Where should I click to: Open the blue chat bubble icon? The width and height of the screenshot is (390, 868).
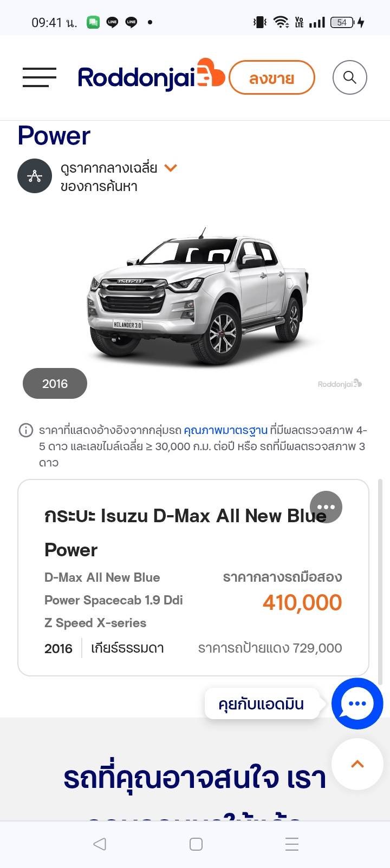pos(357,703)
